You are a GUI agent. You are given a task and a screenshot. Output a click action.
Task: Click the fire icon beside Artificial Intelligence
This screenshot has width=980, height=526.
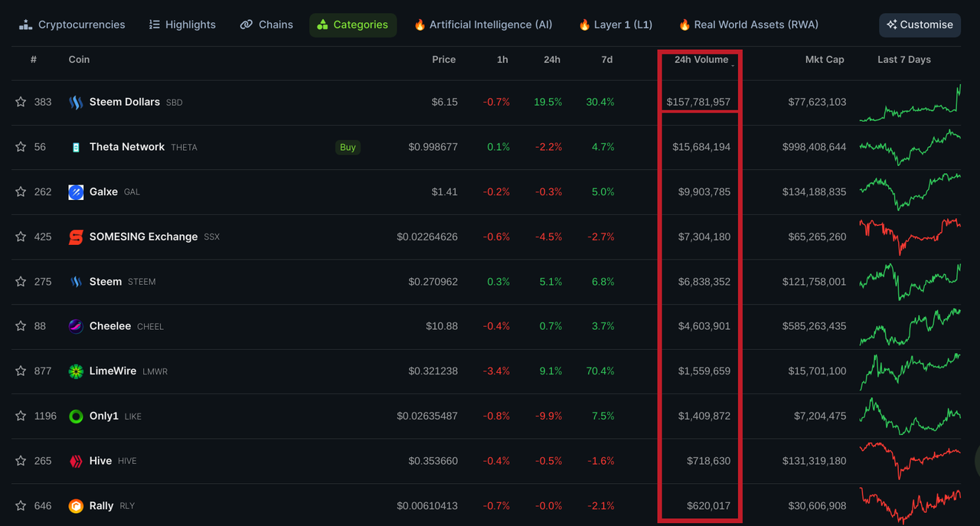click(x=420, y=25)
